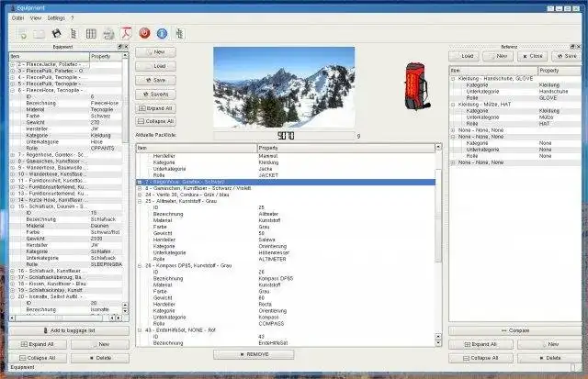Click Add to baggage list
Image resolution: width=588 pixels, height=379 pixels.
coord(69,330)
